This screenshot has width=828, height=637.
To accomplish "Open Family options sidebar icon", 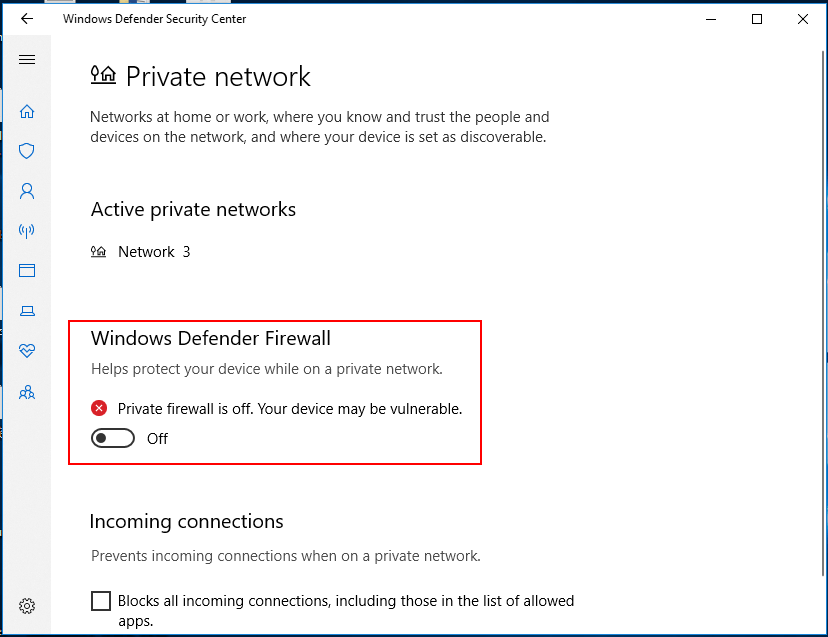I will [x=27, y=392].
